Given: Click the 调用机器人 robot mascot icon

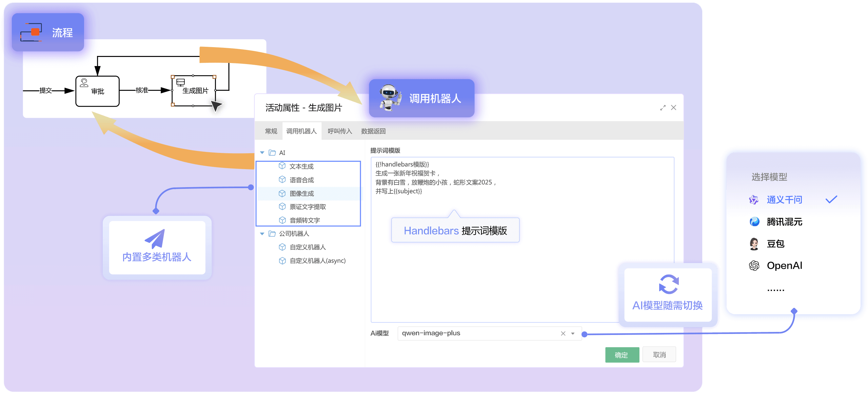Looking at the screenshot, I should pyautogui.click(x=389, y=98).
